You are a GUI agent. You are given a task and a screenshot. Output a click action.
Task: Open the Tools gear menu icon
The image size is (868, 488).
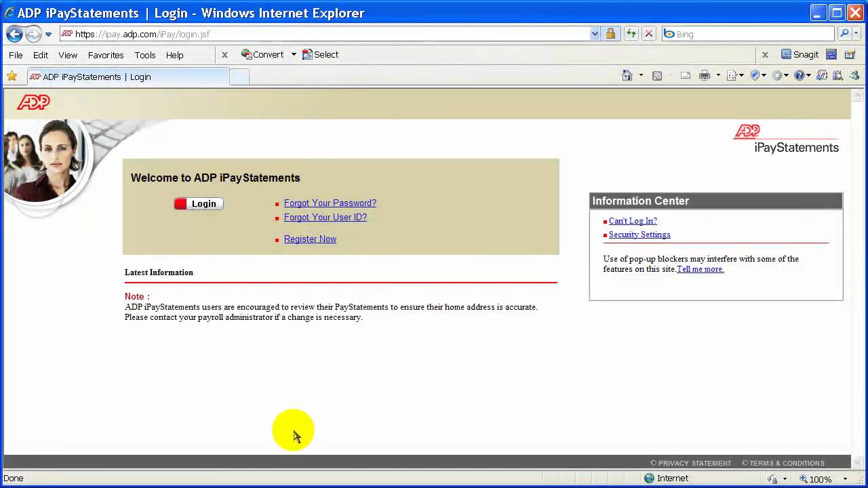point(781,76)
